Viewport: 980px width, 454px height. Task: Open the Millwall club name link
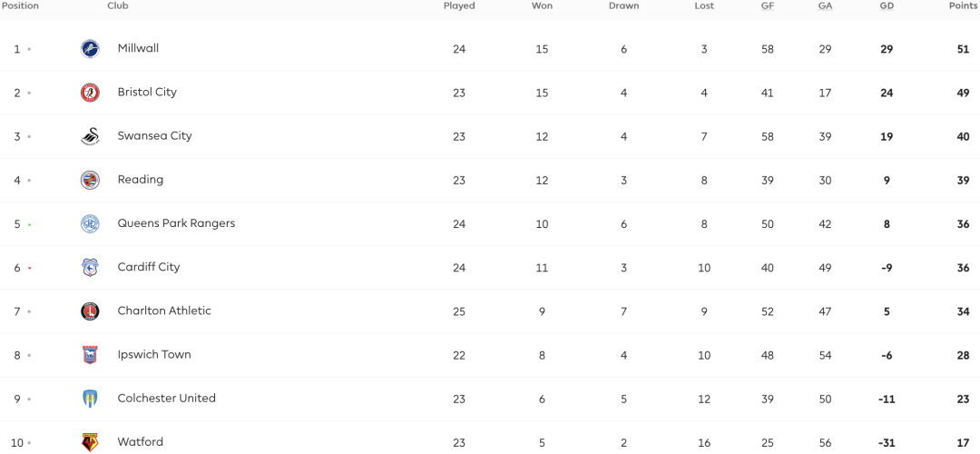coord(138,48)
